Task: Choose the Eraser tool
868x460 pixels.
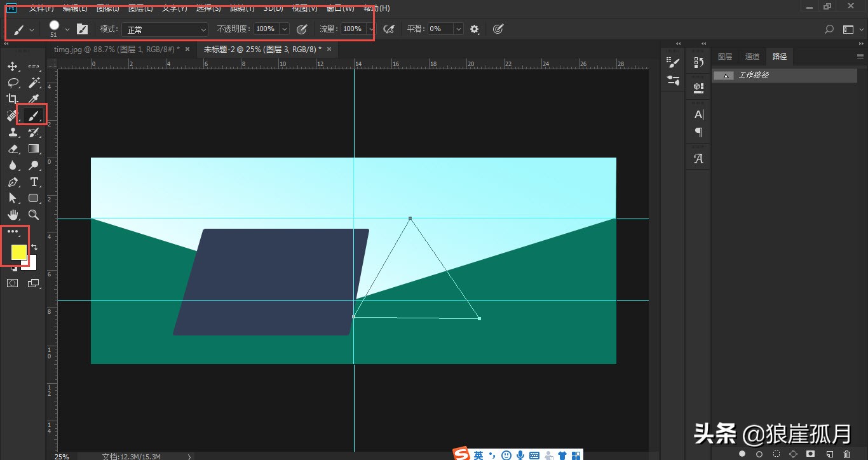Action: coord(13,149)
